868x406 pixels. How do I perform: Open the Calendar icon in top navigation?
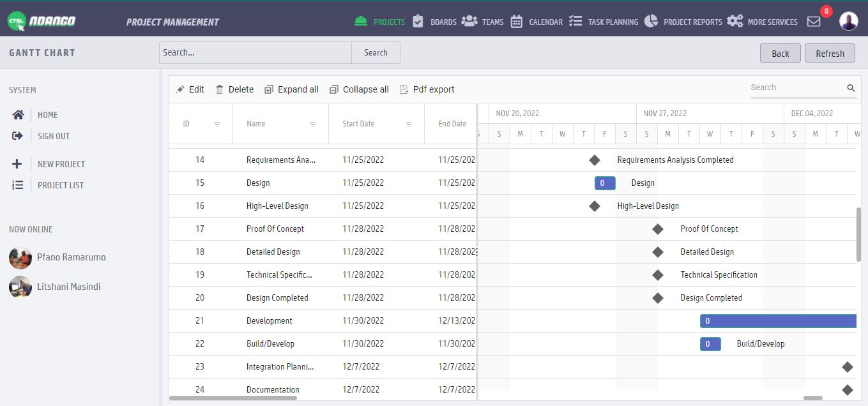coord(517,22)
